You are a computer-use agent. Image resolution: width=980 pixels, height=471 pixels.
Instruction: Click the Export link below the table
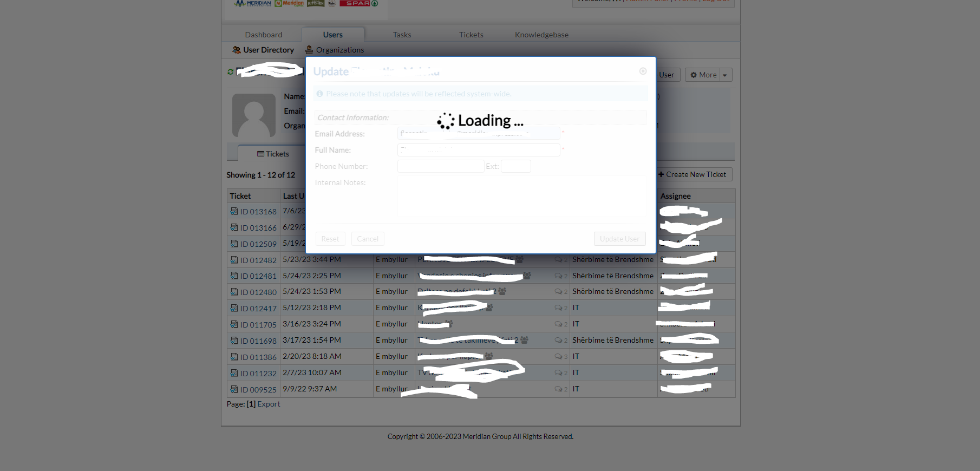point(269,404)
